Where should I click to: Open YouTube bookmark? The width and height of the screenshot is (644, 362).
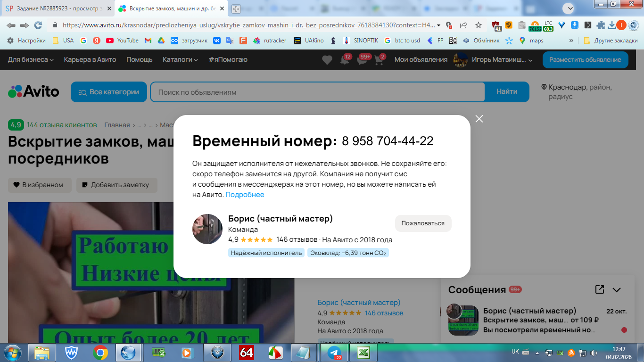(x=122, y=41)
